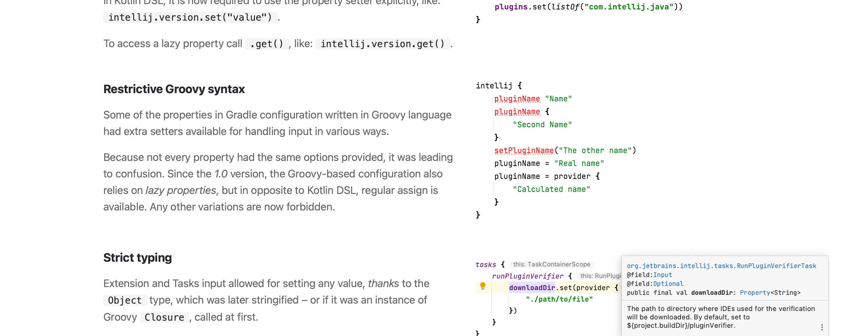Viewport: 868px width, 336px height.
Task: Click the Restrictive Groovy syntax heading
Action: click(x=173, y=89)
